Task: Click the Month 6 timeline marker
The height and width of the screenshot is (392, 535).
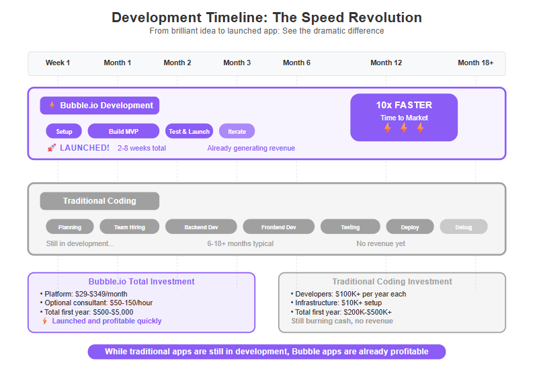Action: 296,63
